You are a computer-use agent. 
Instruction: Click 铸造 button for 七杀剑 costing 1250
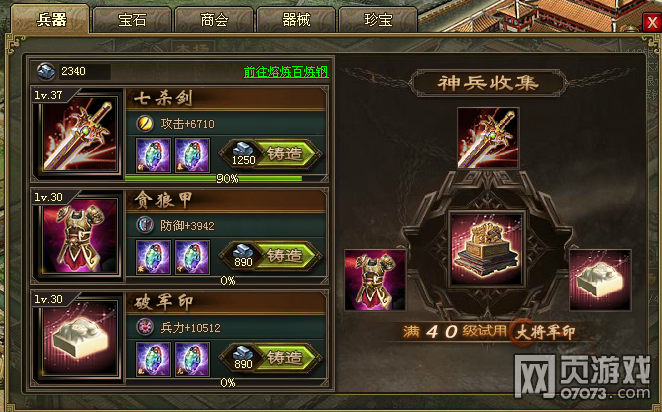(x=270, y=154)
